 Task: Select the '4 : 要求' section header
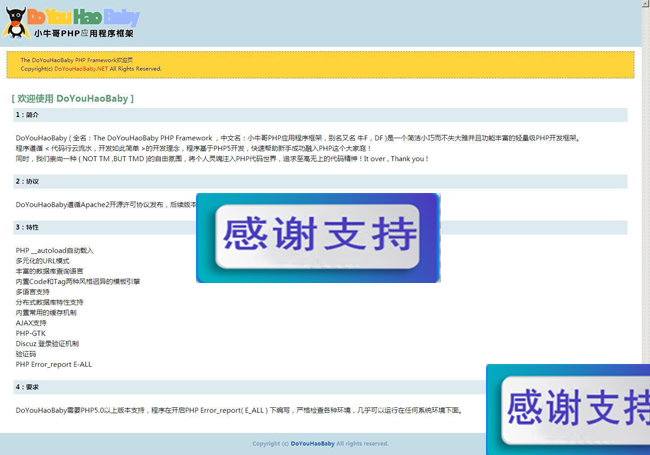(x=320, y=387)
